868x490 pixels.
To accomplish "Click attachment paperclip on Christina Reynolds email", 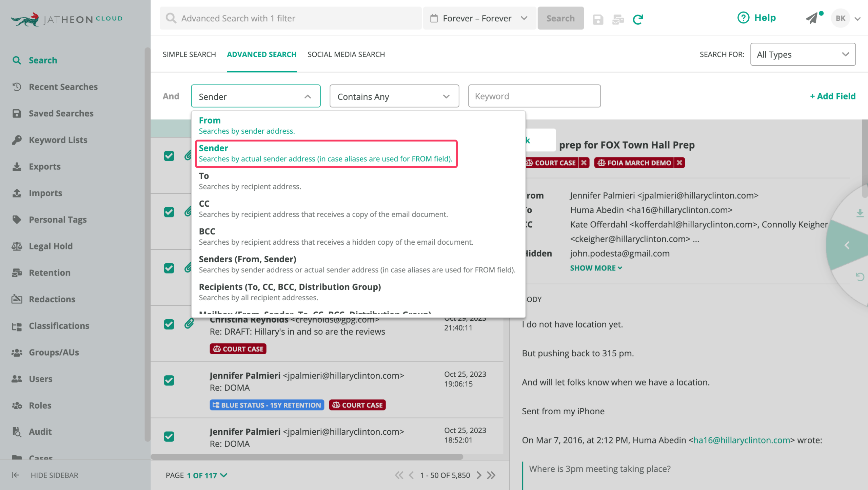I will pyautogui.click(x=189, y=324).
